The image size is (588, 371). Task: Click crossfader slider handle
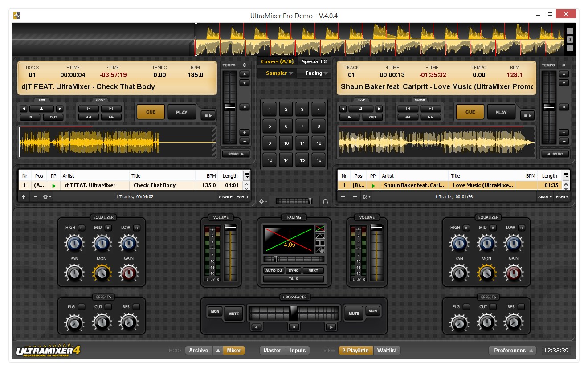click(293, 313)
